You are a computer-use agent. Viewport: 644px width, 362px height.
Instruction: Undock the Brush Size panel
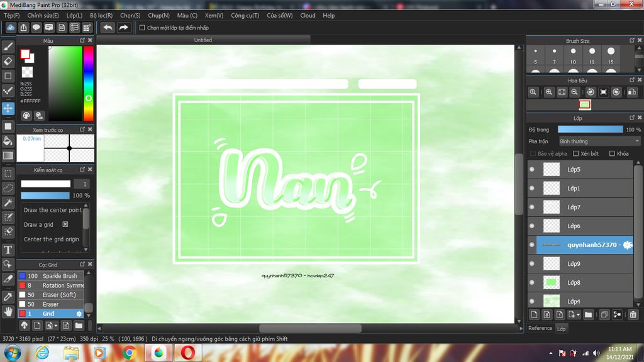[x=631, y=40]
